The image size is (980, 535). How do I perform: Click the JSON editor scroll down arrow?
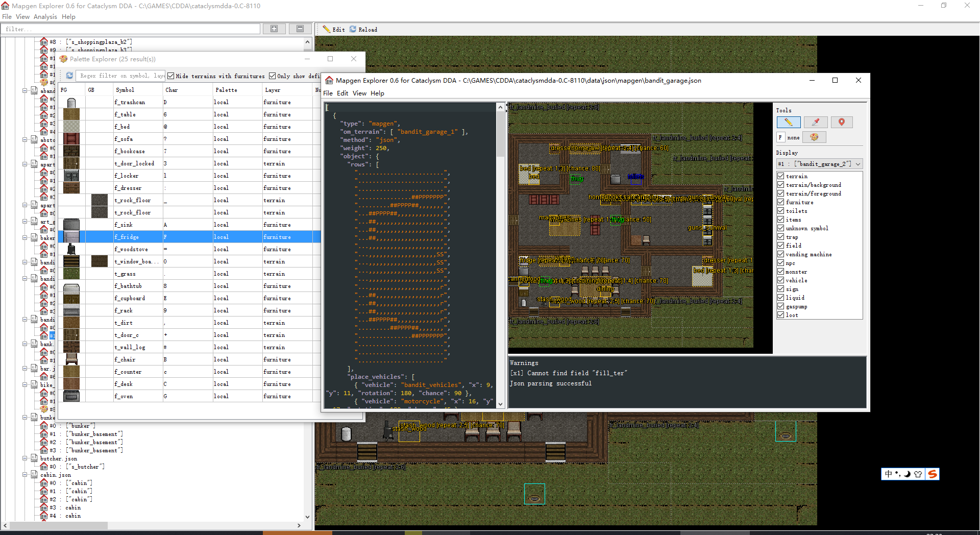click(501, 404)
